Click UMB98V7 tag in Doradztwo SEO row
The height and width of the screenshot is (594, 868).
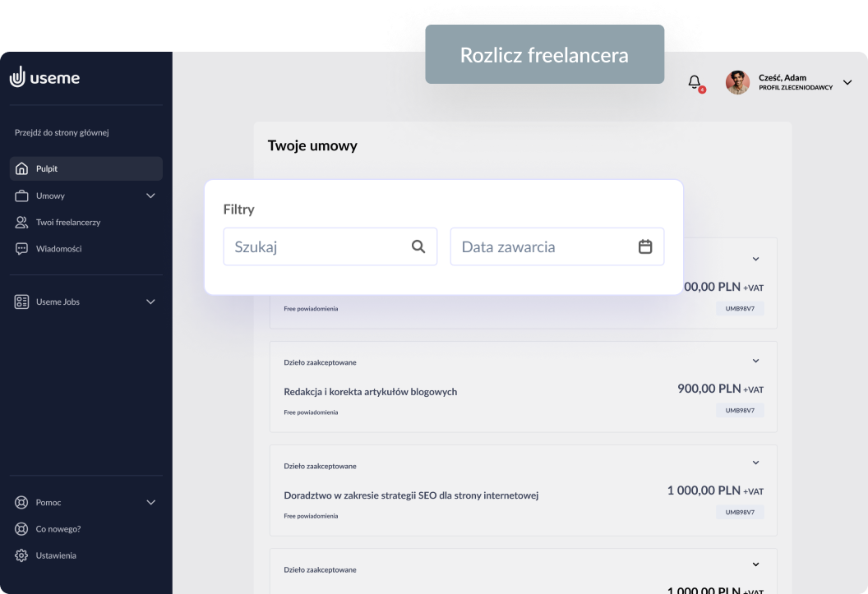740,512
